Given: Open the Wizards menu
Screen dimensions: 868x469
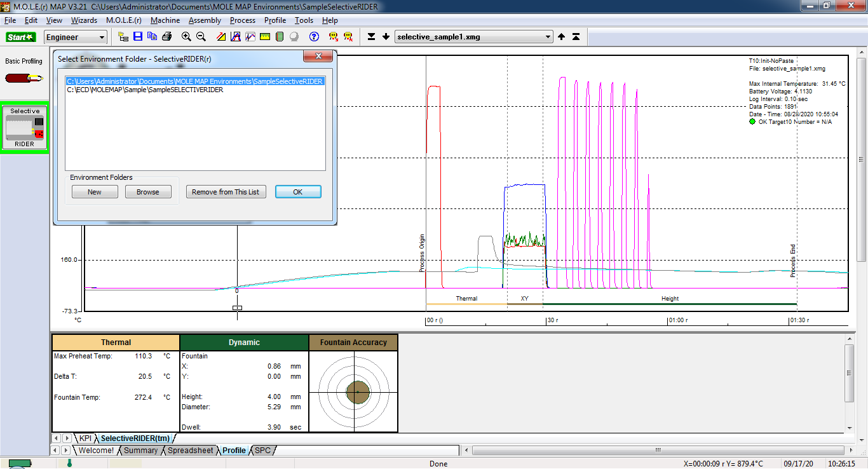Looking at the screenshot, I should (85, 20).
